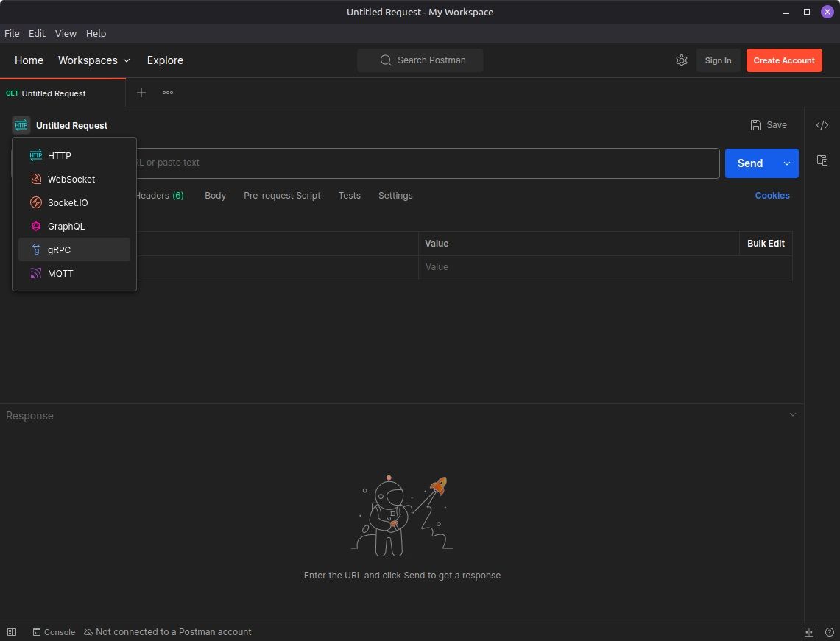840x641 pixels.
Task: Choose WebSocket request type
Action: pos(71,180)
